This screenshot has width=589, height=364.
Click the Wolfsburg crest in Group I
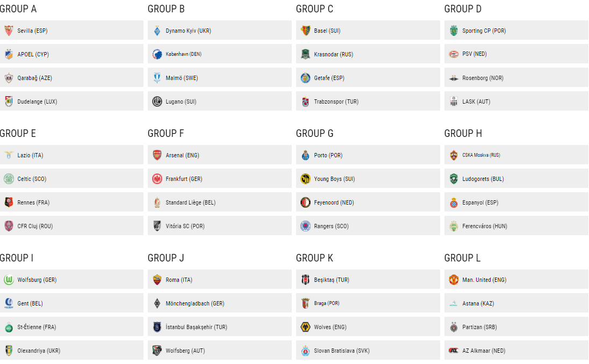point(9,280)
